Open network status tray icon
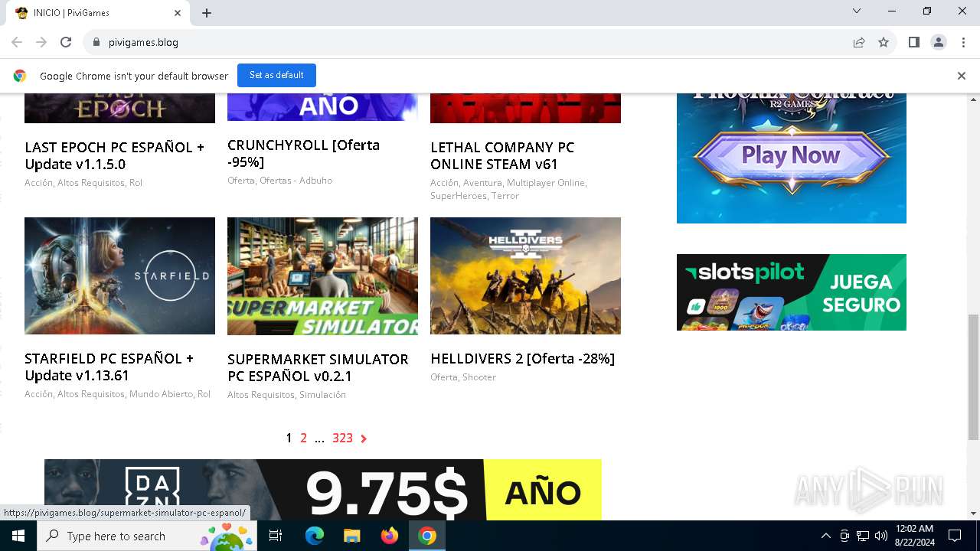 (863, 536)
